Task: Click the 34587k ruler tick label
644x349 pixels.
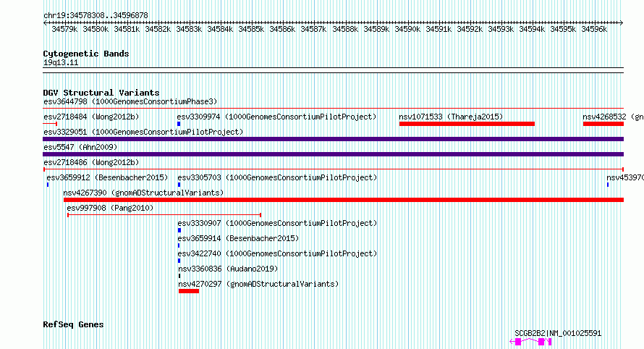Action: [x=313, y=29]
